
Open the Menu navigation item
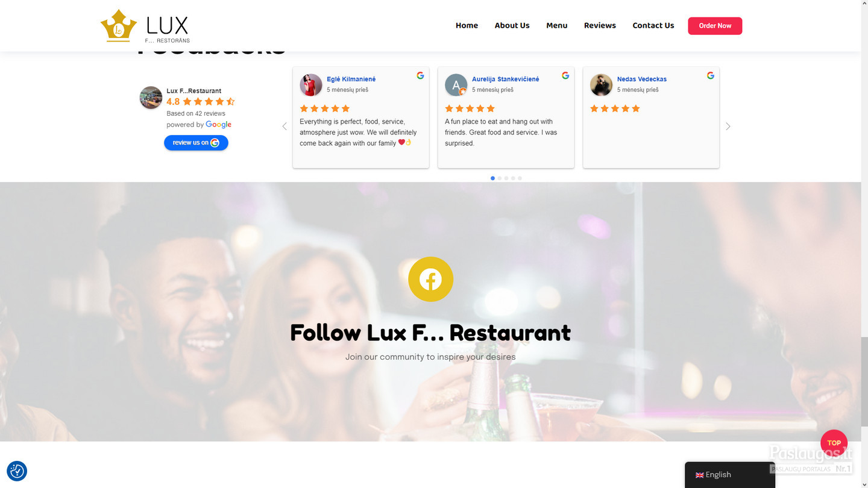click(x=557, y=25)
